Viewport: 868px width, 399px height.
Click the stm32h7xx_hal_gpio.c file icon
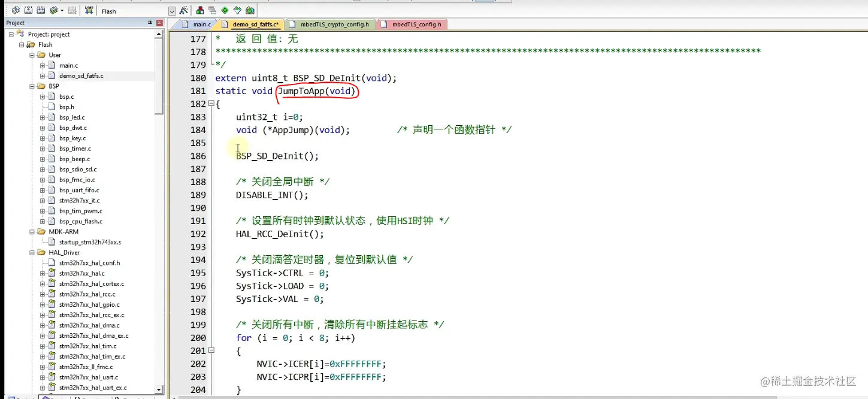(52, 304)
